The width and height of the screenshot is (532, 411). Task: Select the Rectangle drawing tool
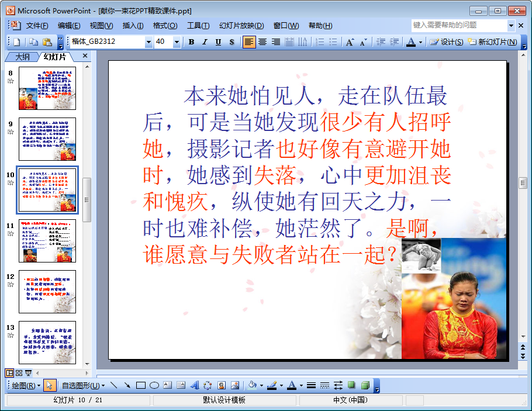tap(141, 385)
